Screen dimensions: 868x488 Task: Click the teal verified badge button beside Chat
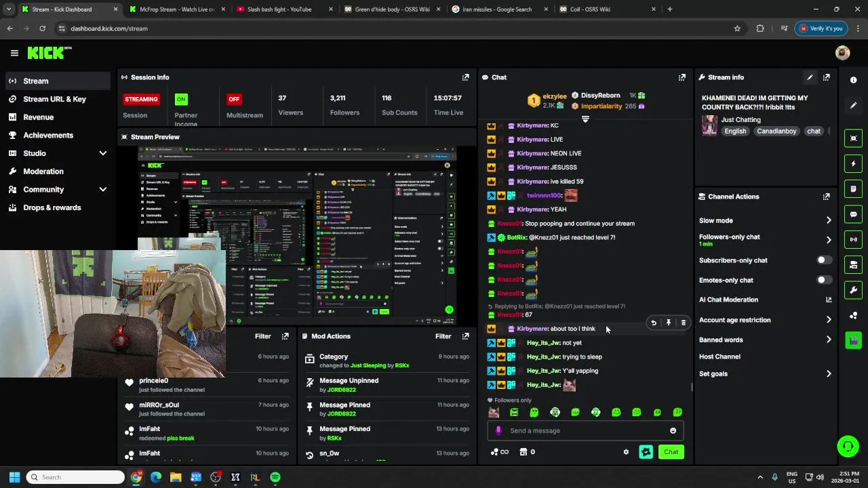click(646, 452)
